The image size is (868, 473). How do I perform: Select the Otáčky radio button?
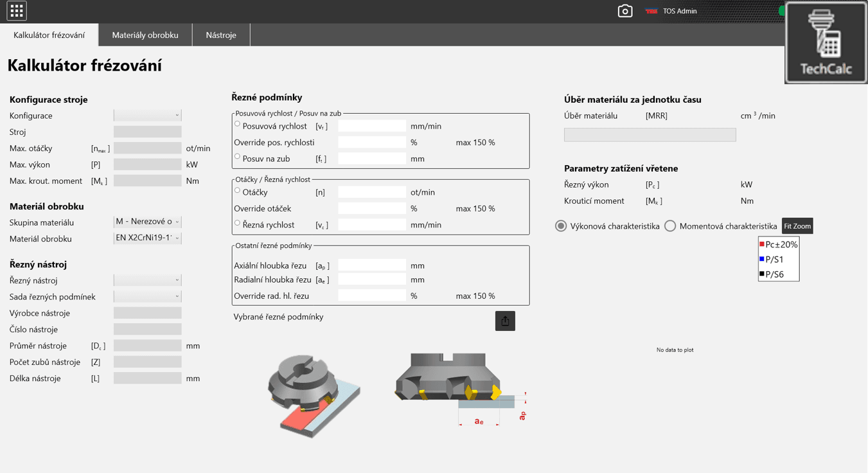pyautogui.click(x=238, y=191)
